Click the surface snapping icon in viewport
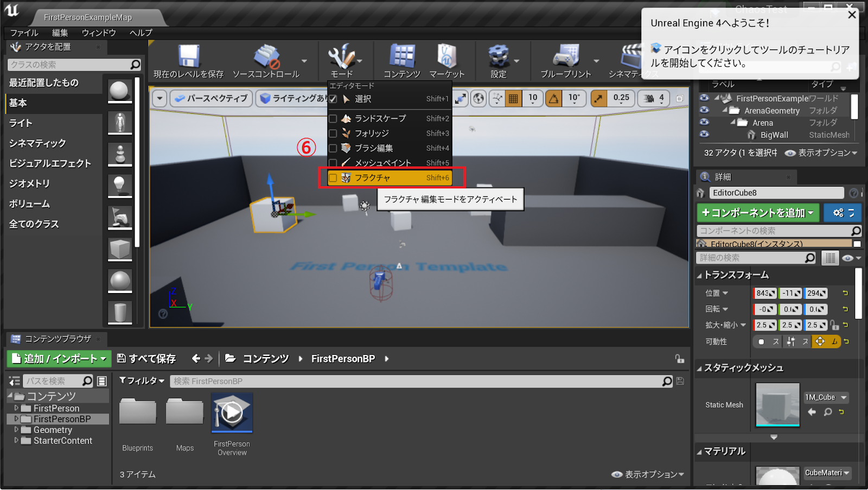The height and width of the screenshot is (490, 868). pos(496,98)
